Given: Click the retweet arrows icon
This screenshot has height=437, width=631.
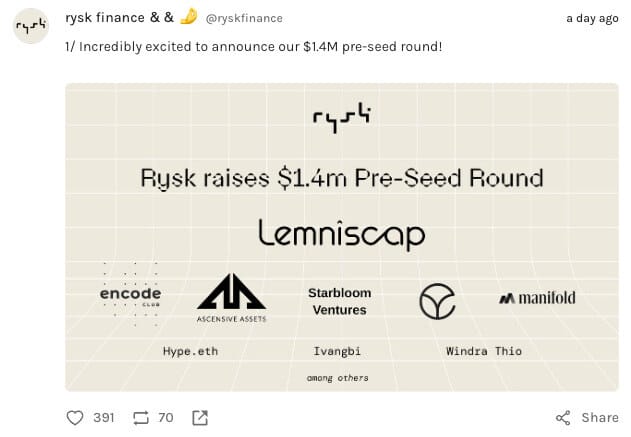Looking at the screenshot, I should tap(139, 417).
